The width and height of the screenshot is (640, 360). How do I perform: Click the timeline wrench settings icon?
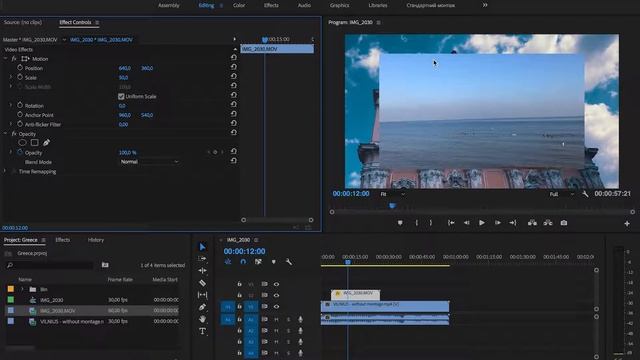coord(289,262)
